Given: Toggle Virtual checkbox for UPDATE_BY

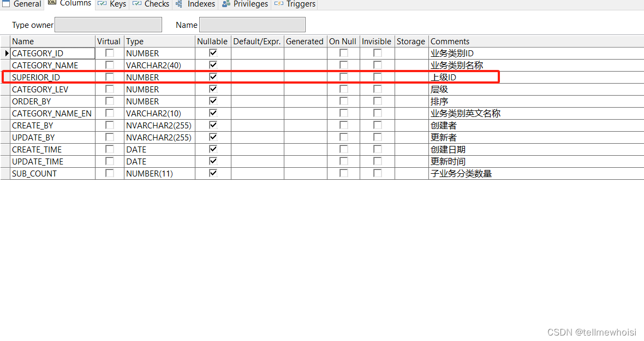Looking at the screenshot, I should coord(109,137).
